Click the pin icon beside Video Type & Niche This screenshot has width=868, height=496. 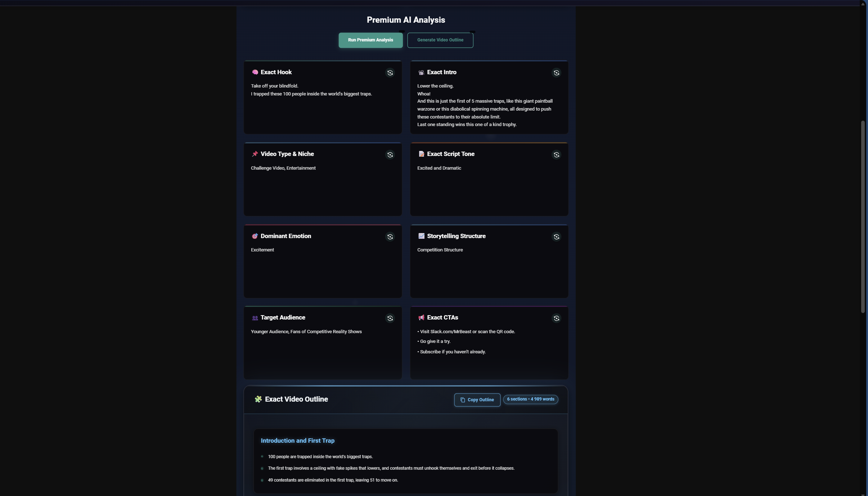(x=255, y=154)
